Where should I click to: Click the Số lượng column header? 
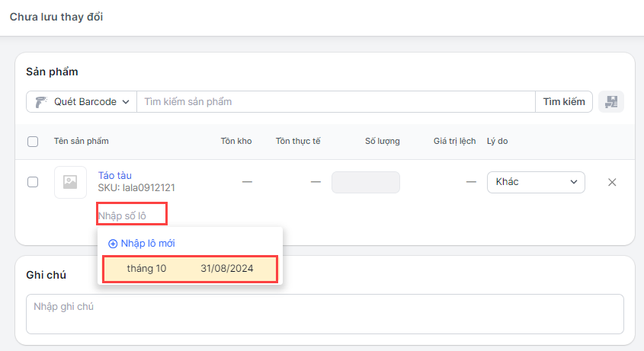coord(383,141)
